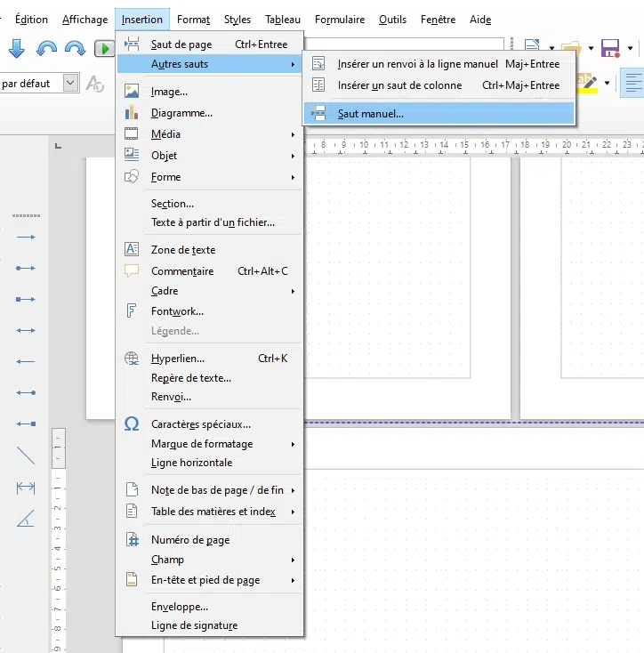644x653 pixels.
Task: Click the ruler tab stop corner icon
Action: [59, 146]
